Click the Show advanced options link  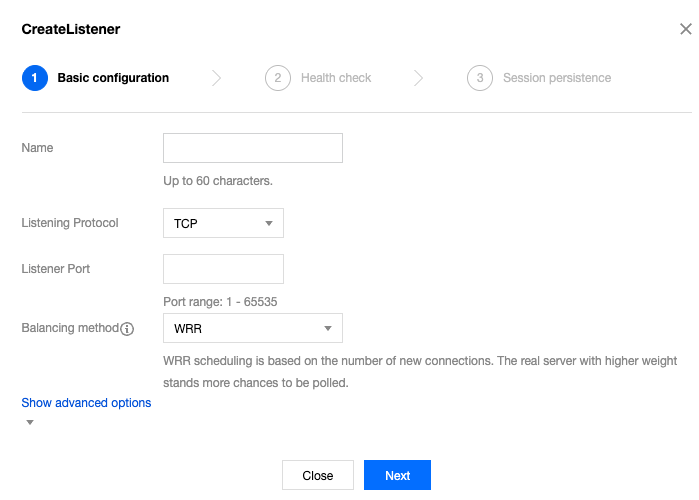point(86,403)
